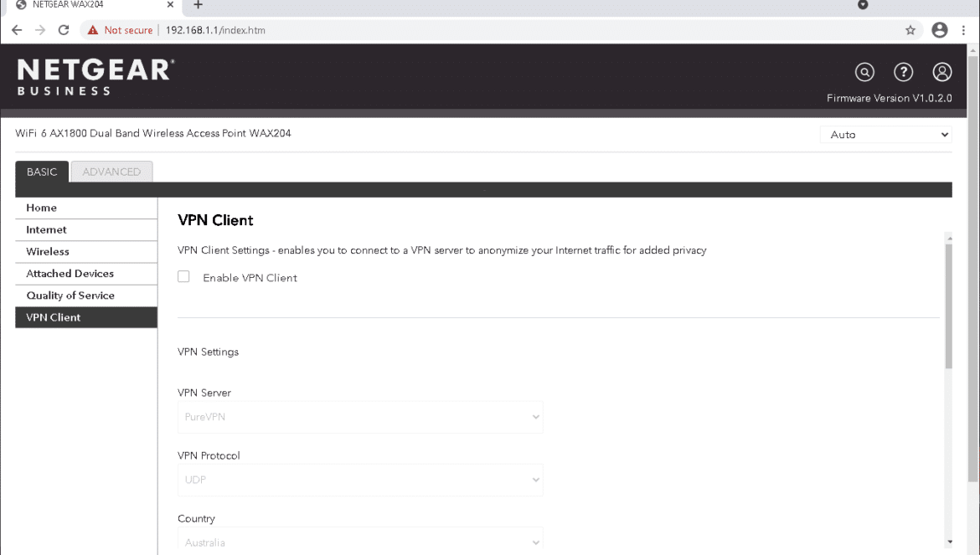980x555 pixels.
Task: Switch to the BASIC tab
Action: point(42,172)
